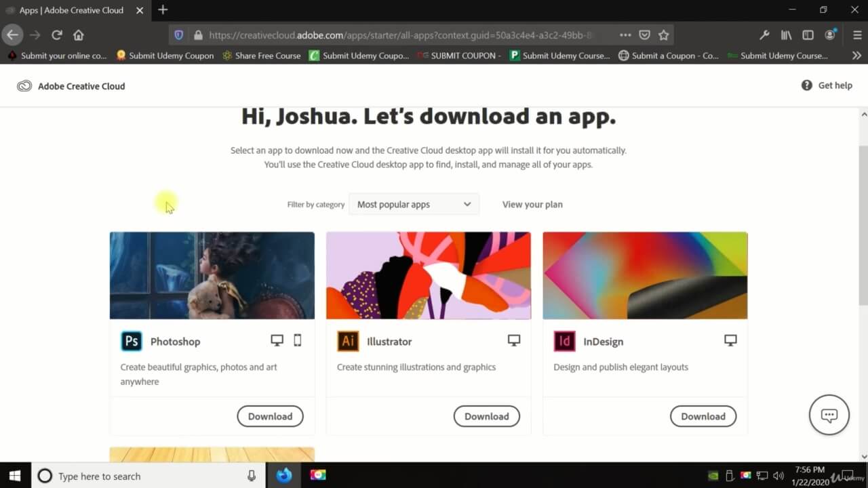
Task: Reload the page
Action: (57, 35)
